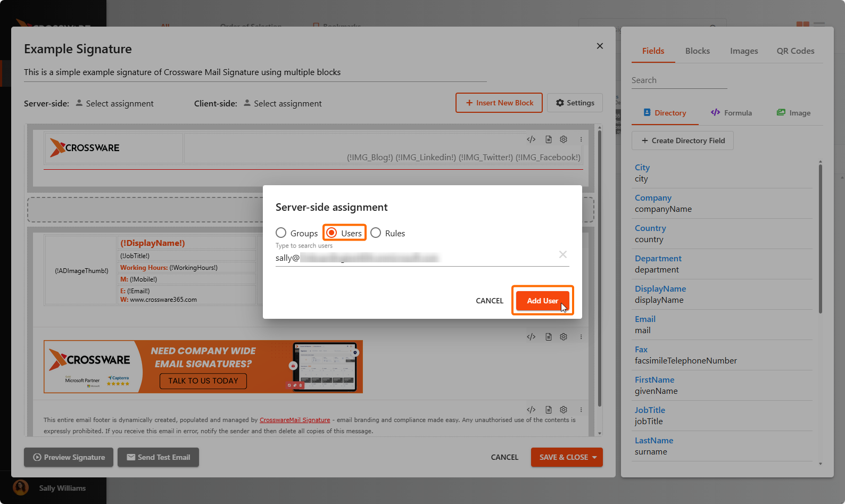The width and height of the screenshot is (845, 504).
Task: Select the Users radio button
Action: point(332,233)
